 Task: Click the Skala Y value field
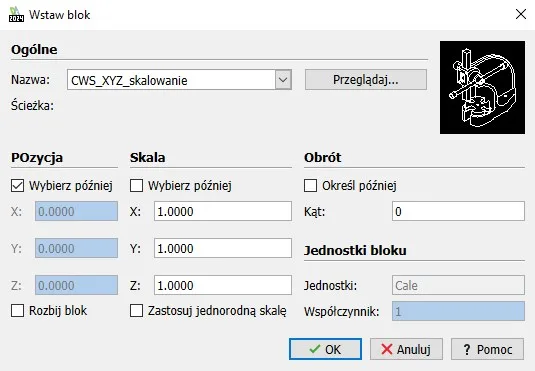223,248
